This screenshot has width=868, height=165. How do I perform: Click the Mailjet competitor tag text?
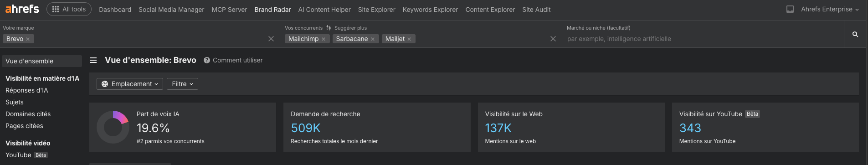pyautogui.click(x=395, y=39)
